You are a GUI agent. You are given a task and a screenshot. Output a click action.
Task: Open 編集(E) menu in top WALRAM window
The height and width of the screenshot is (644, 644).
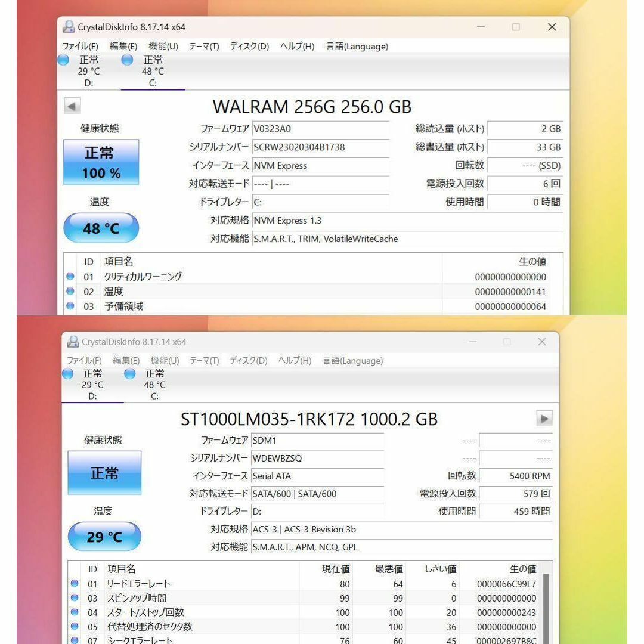(x=123, y=47)
